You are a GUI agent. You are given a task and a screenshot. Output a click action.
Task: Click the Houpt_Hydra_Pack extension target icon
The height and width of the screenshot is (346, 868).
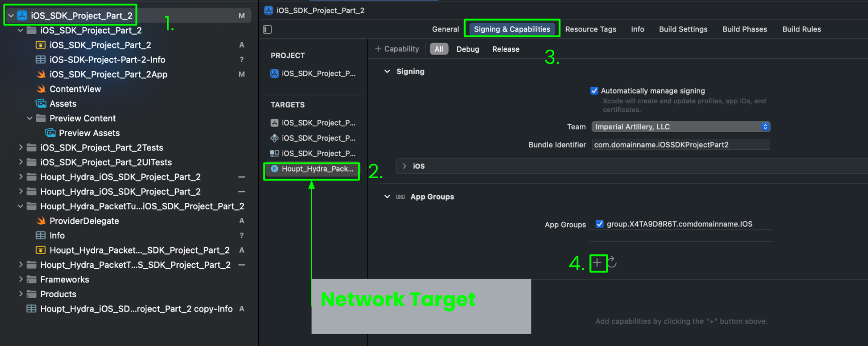pyautogui.click(x=274, y=169)
